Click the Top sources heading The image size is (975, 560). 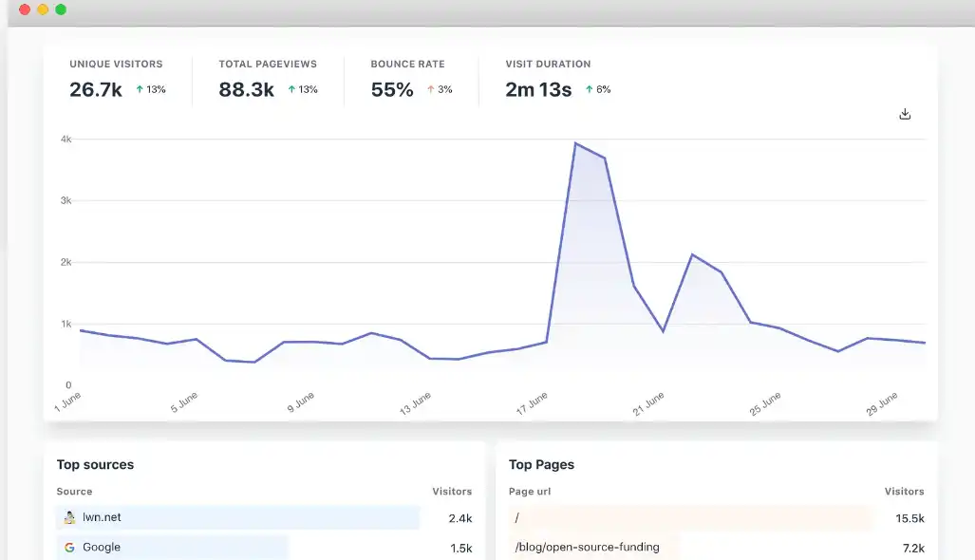coord(95,464)
